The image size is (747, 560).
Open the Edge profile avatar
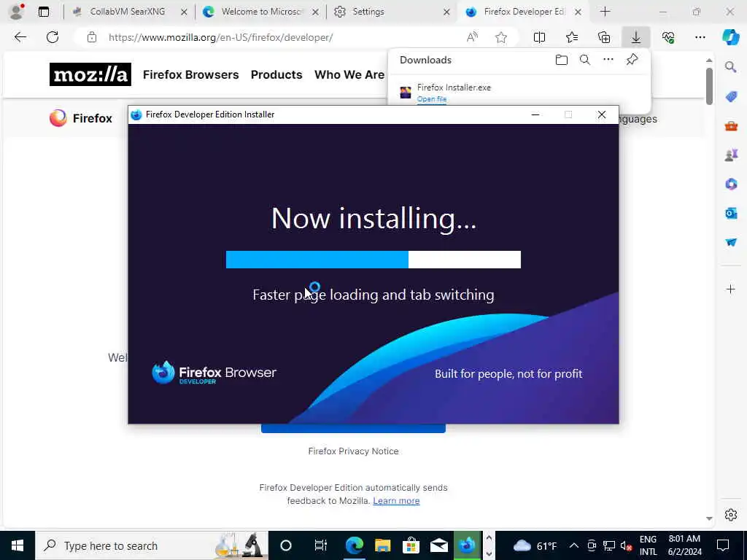coord(17,12)
